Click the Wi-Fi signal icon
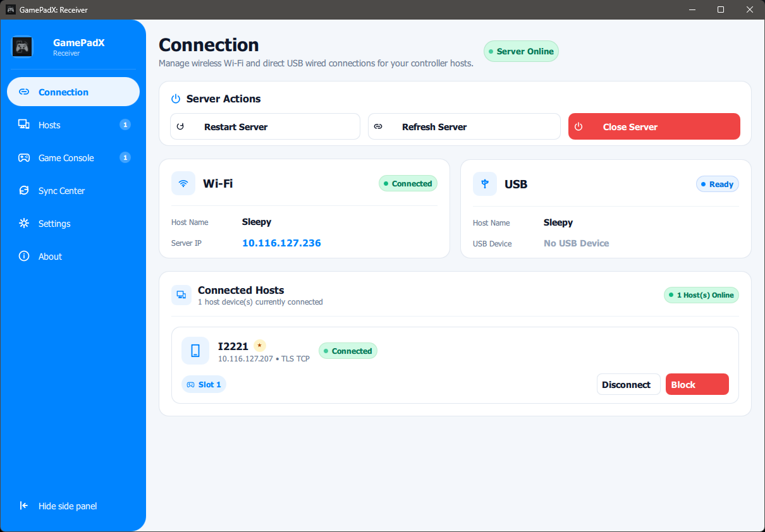This screenshot has width=765, height=532. pos(183,184)
